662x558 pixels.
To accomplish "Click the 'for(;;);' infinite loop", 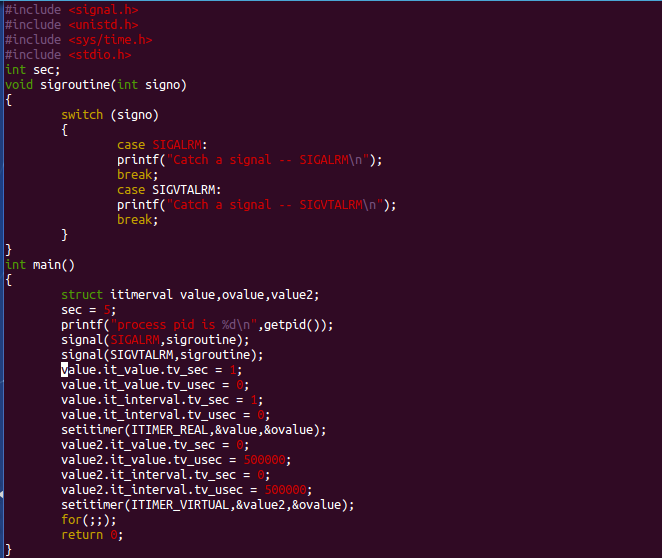I will 89,520.
